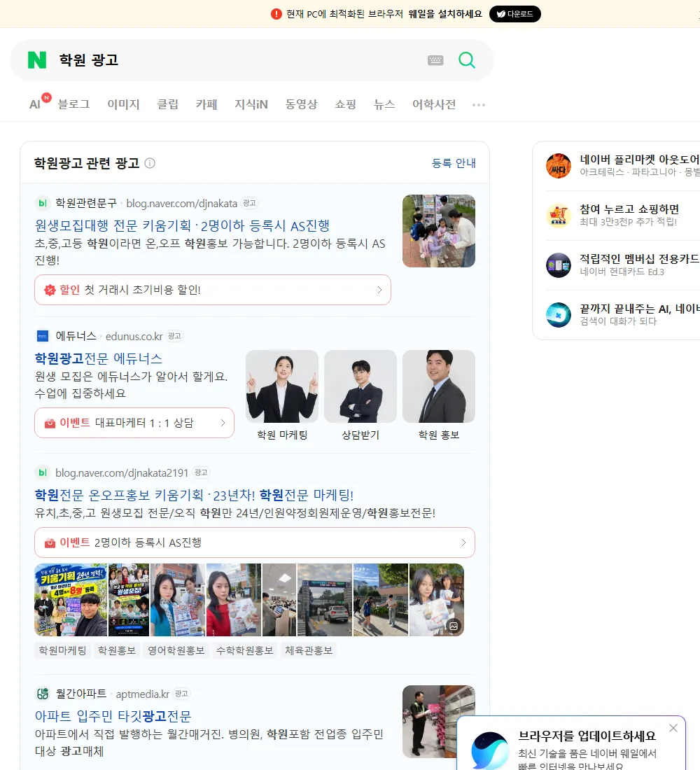Screen dimensions: 700x770
Task: Click the 학원홍보 keyword tag
Action: click(x=117, y=650)
